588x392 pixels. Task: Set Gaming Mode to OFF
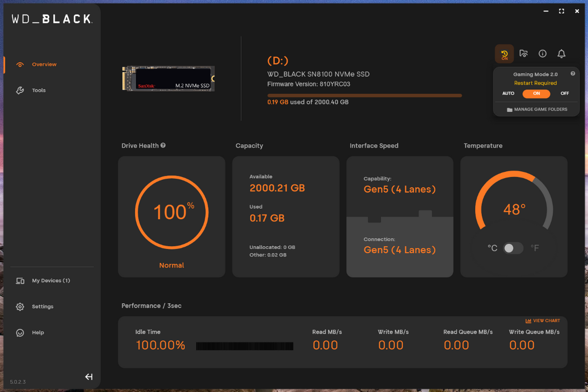click(565, 93)
